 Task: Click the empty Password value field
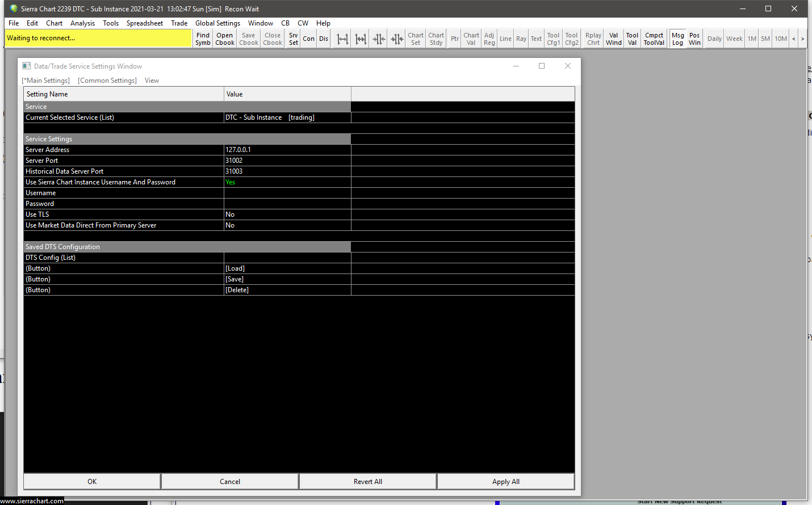click(x=287, y=204)
